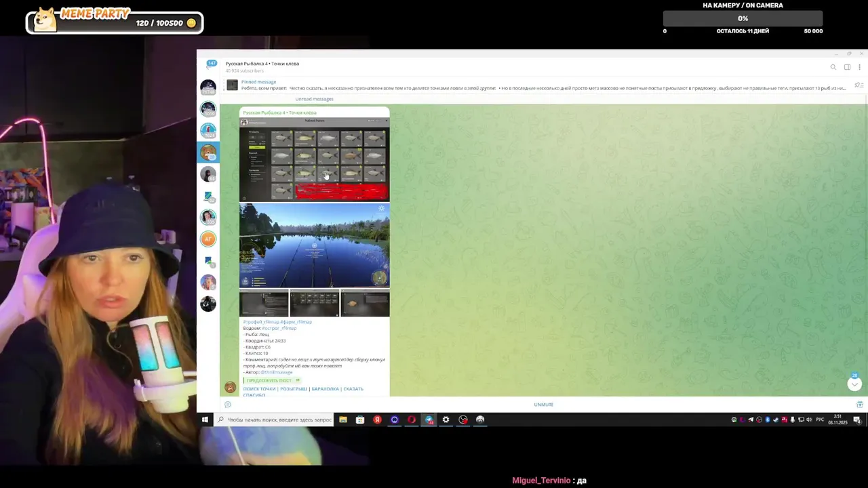Image resolution: width=868 pixels, height=488 pixels.
Task: Select the Координаты: 24:33 text line
Action: tap(265, 341)
